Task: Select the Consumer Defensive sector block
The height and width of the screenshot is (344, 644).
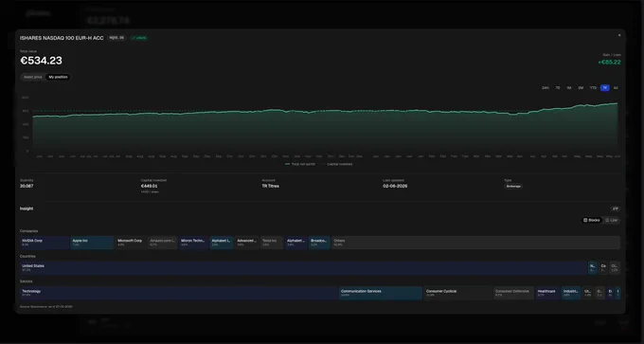Action: [x=514, y=293]
